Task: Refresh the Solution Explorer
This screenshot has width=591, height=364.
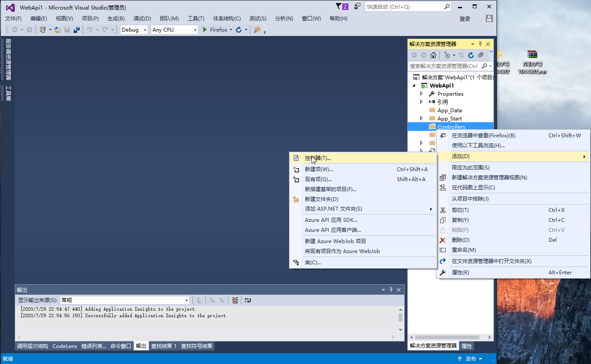Action: point(471,55)
